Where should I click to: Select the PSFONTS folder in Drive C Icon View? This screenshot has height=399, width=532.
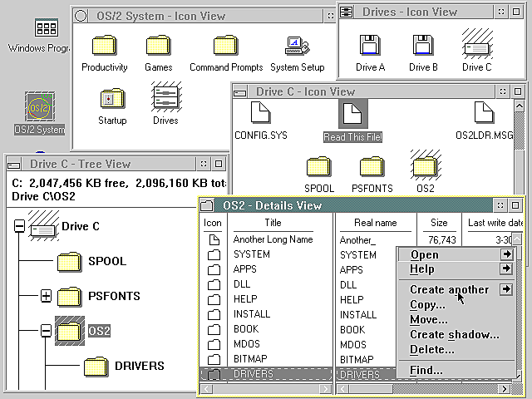(x=372, y=166)
